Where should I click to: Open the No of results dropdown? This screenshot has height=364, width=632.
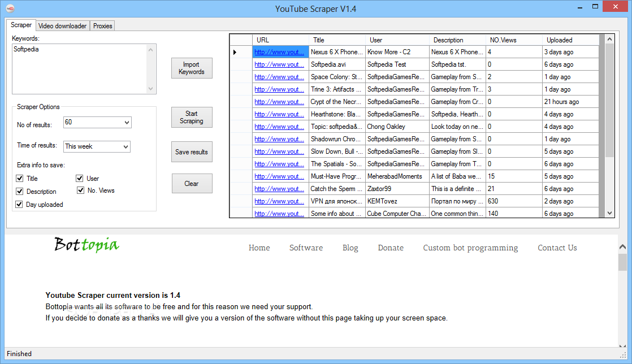(127, 122)
